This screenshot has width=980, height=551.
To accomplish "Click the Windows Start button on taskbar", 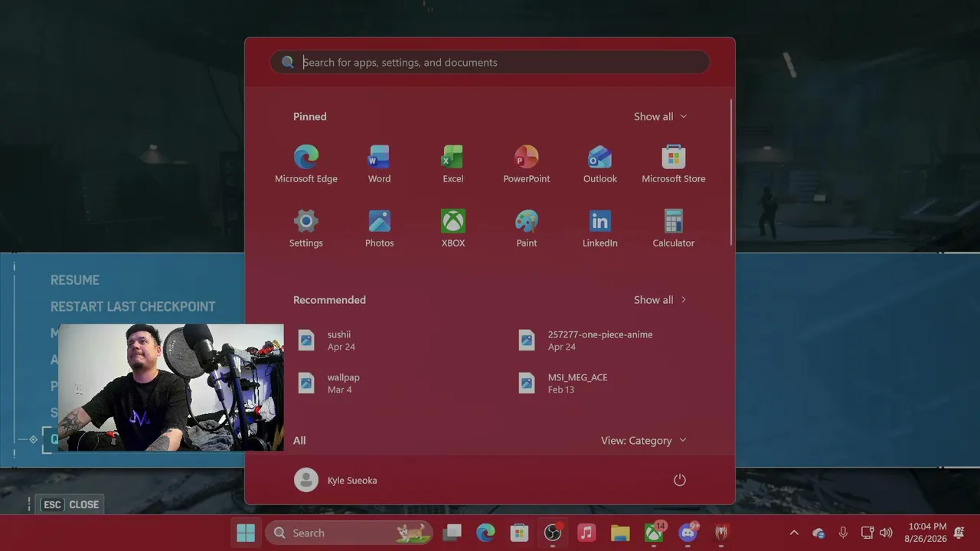I will (x=246, y=533).
